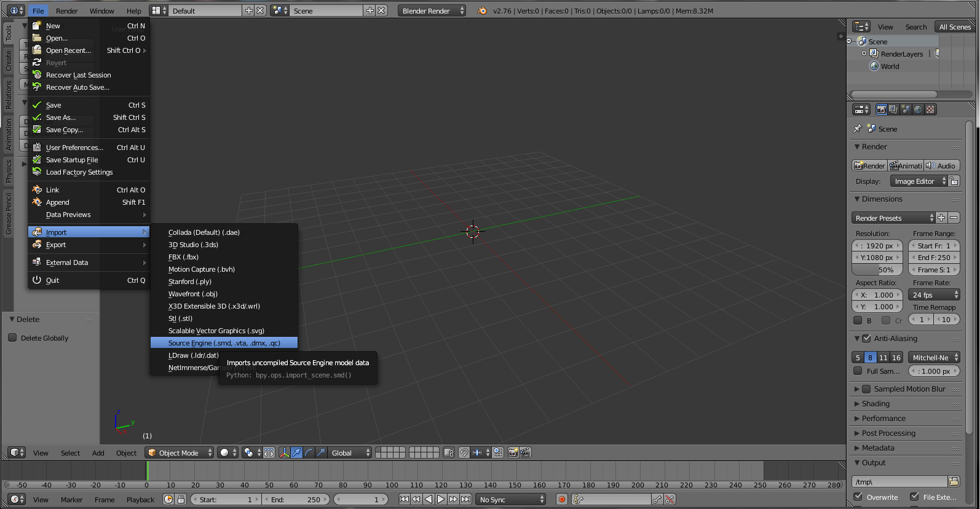This screenshot has width=980, height=509.
Task: Open the 24 fps frame rate dropdown
Action: [x=934, y=294]
